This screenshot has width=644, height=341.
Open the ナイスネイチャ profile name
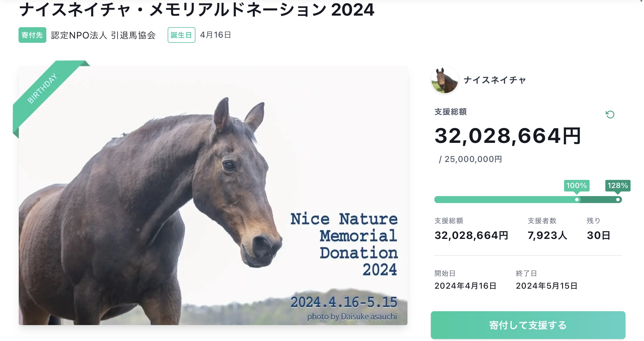(495, 80)
